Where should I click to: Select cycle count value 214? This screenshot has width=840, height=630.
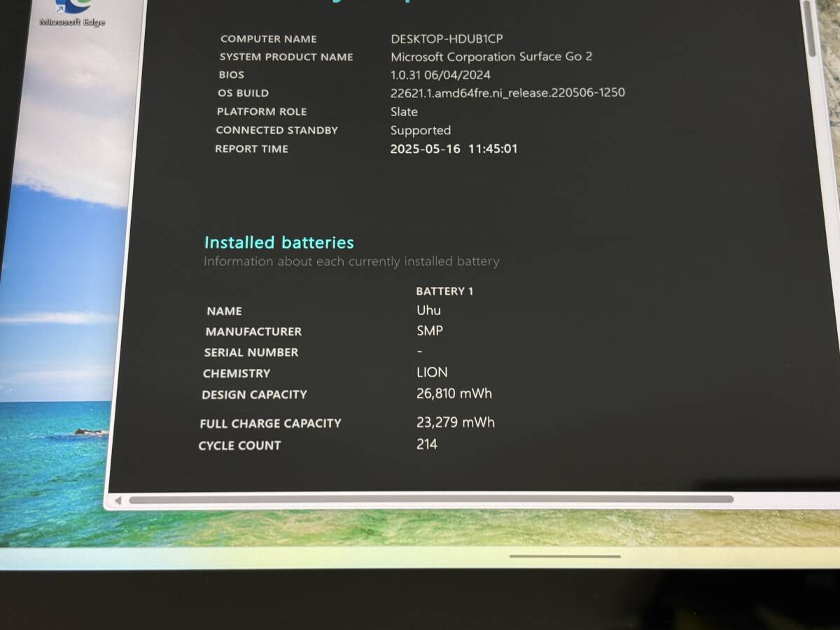click(427, 444)
